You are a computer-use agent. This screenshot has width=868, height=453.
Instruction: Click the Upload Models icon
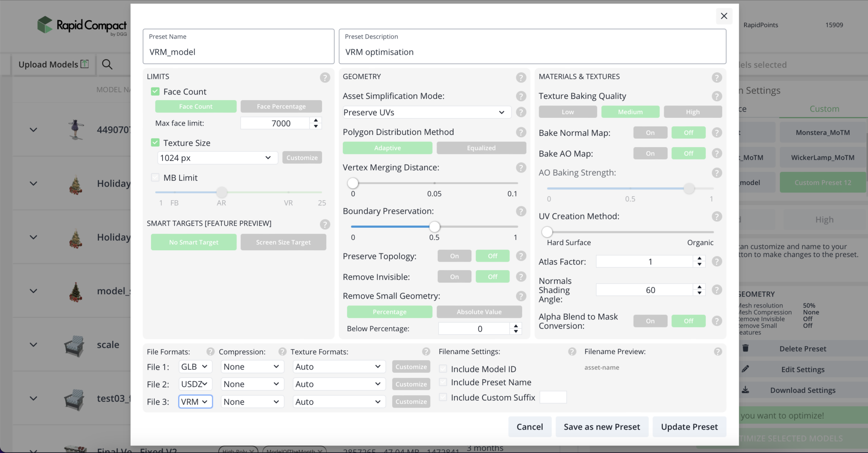(x=84, y=64)
